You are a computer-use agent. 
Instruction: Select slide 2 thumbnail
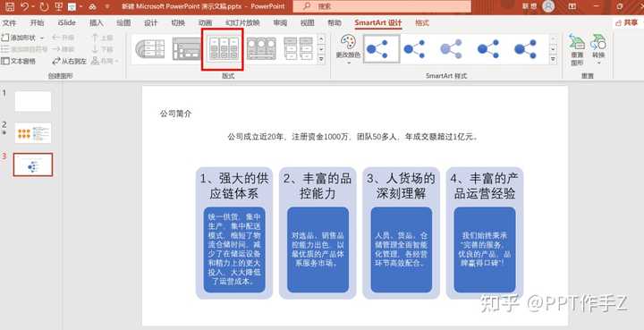[33, 132]
